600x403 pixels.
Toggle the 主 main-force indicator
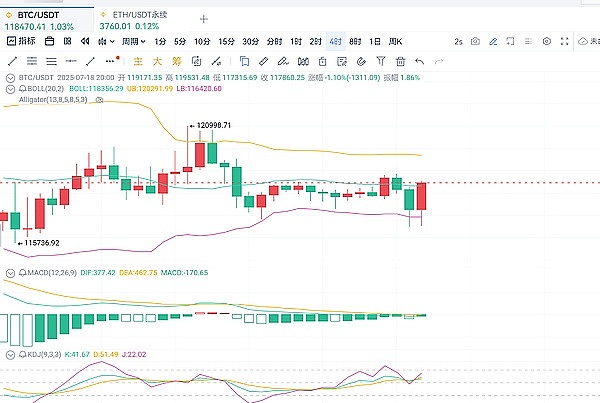pos(139,61)
